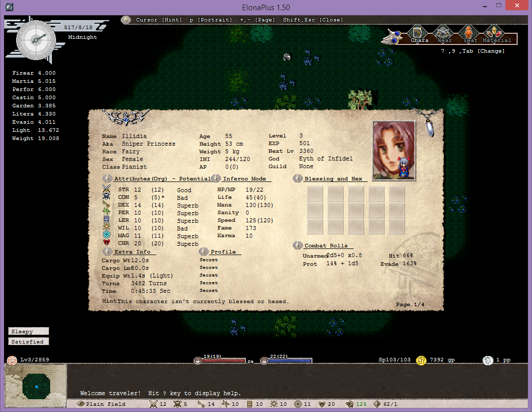Screen dimensions: 532x412
Task: Click the Sp103/103 stamina readout
Action: pos(394,360)
